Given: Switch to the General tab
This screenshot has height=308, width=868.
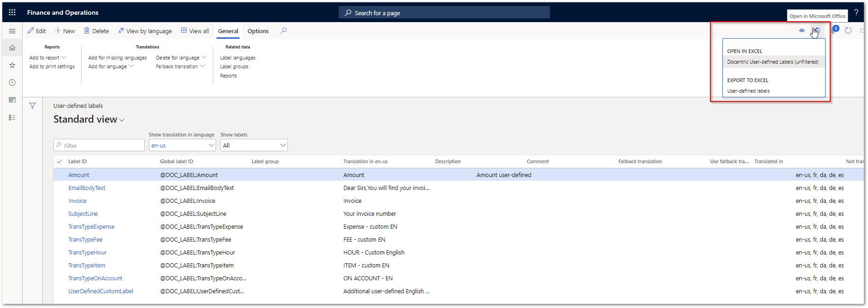Looking at the screenshot, I should (x=228, y=31).
